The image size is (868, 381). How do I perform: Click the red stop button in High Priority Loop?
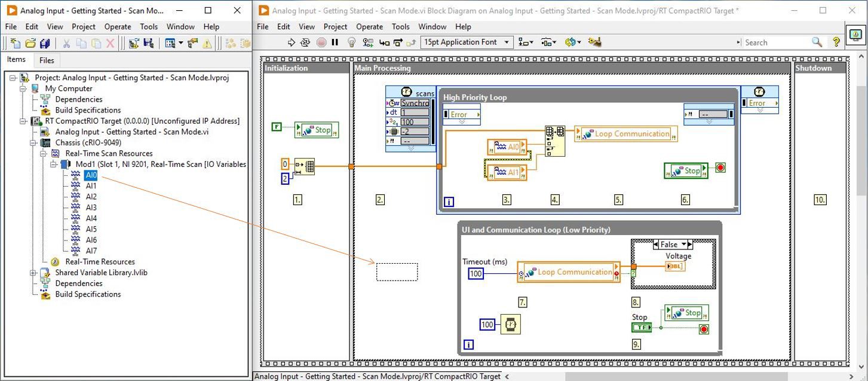tap(720, 169)
